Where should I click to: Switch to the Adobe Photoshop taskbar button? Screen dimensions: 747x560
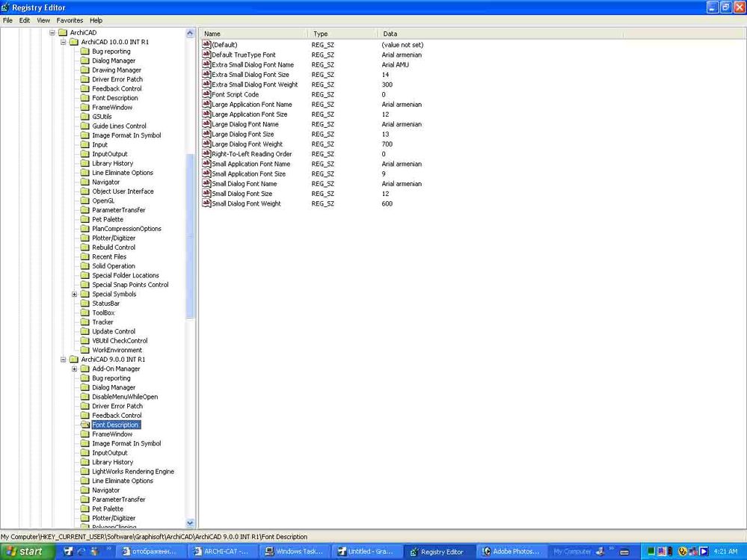coord(511,552)
